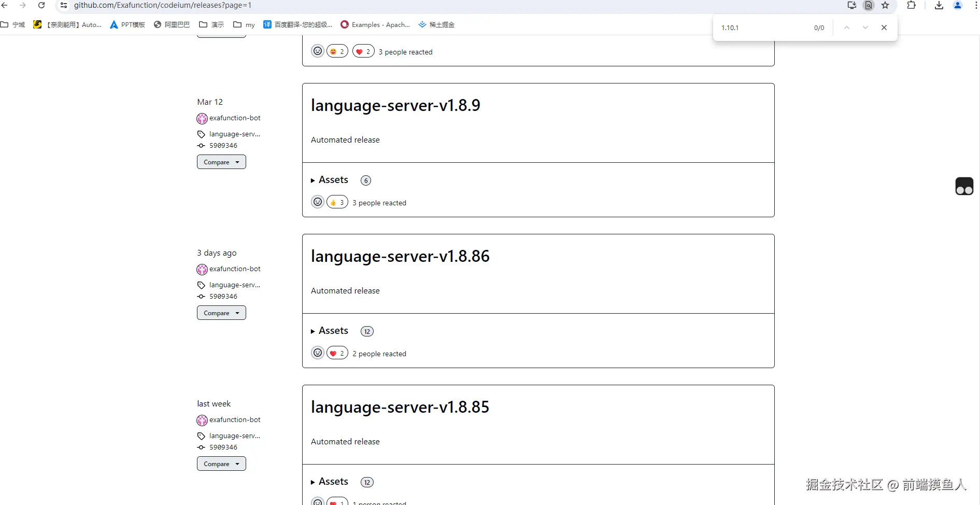Image resolution: width=980 pixels, height=505 pixels.
Task: Add reaction to language-server-v1.8.9 release
Action: click(318, 202)
